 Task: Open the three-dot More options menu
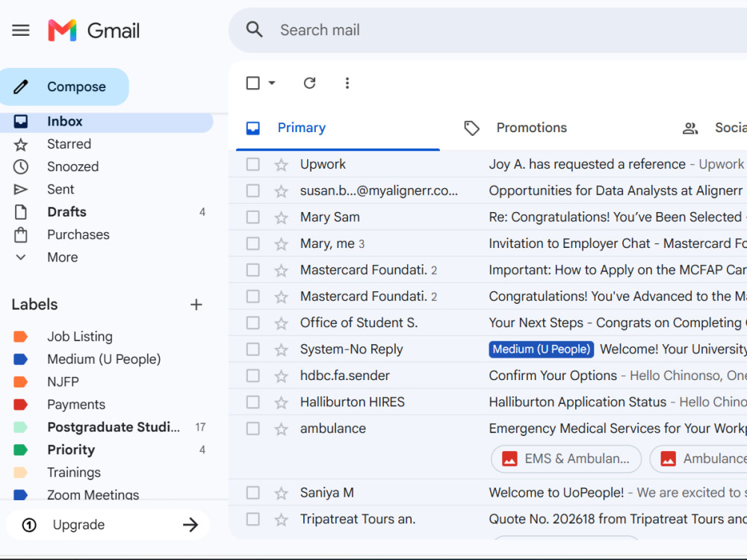tap(347, 83)
